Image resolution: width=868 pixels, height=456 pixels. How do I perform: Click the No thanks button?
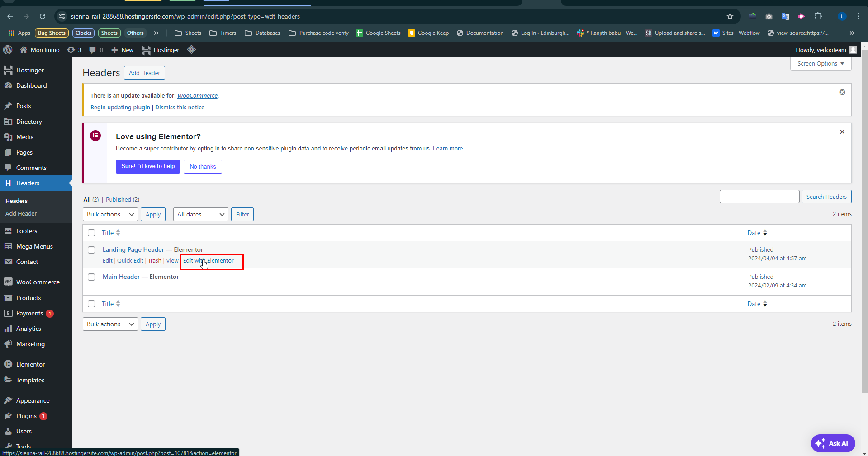click(203, 166)
